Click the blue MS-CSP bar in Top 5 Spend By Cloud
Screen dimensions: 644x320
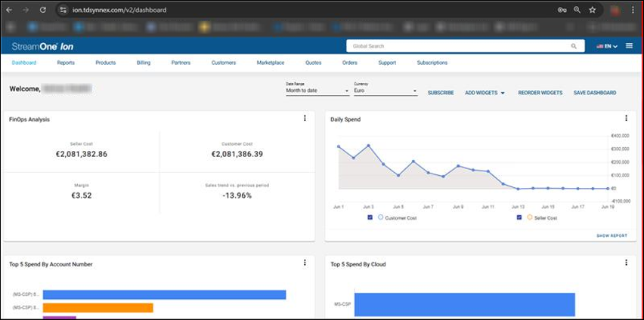[x=465, y=304]
